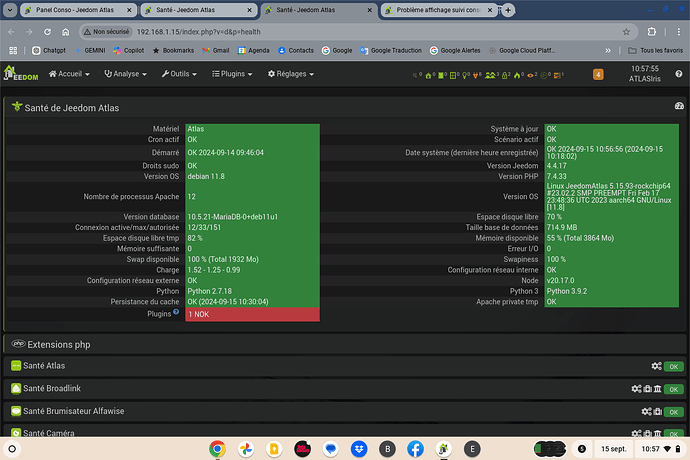Open the Copilot bookmark
690x460 pixels.
click(128, 51)
